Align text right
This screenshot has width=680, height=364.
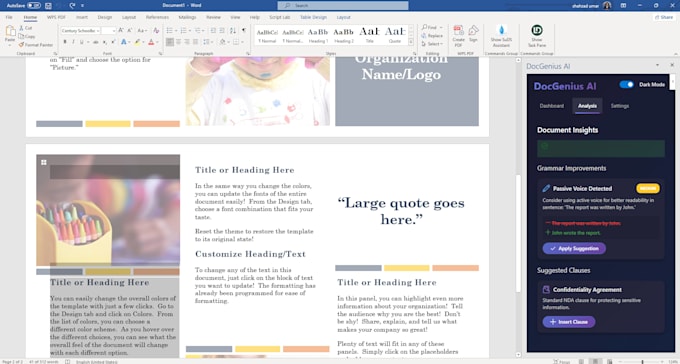tap(187, 42)
